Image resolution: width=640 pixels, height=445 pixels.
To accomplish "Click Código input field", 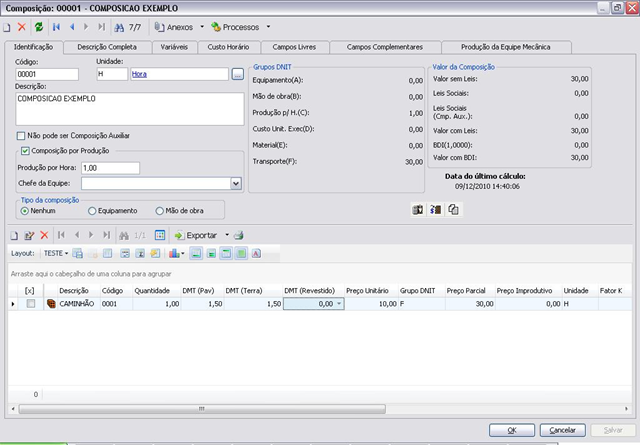I will [x=47, y=74].
